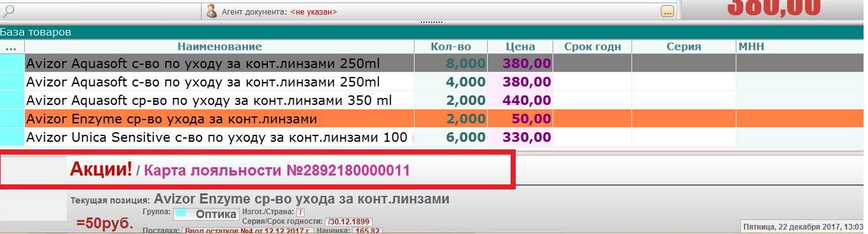Click cyan marker beside Avizor Unica row
Image resolution: width=868 pixels, height=234 pixels.
tap(12, 137)
